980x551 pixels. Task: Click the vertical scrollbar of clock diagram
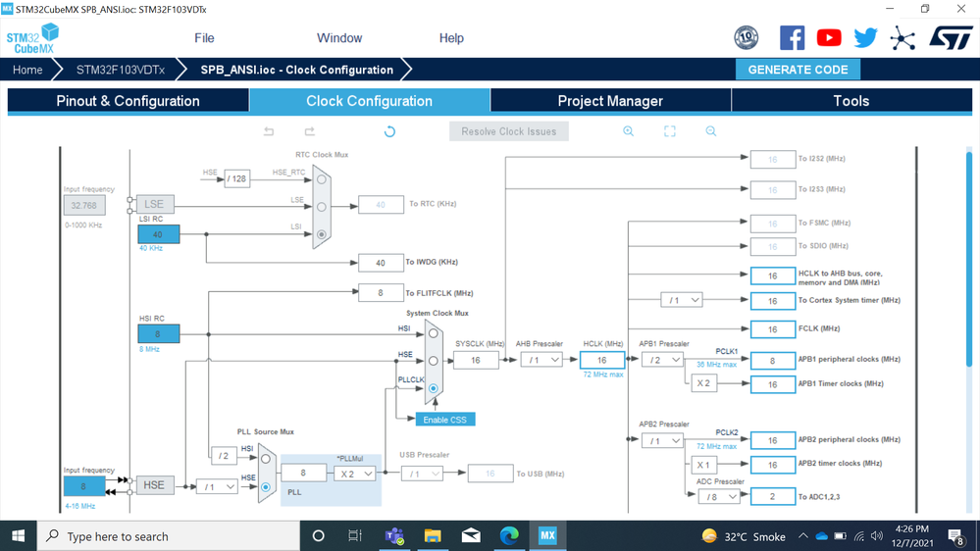(x=969, y=259)
